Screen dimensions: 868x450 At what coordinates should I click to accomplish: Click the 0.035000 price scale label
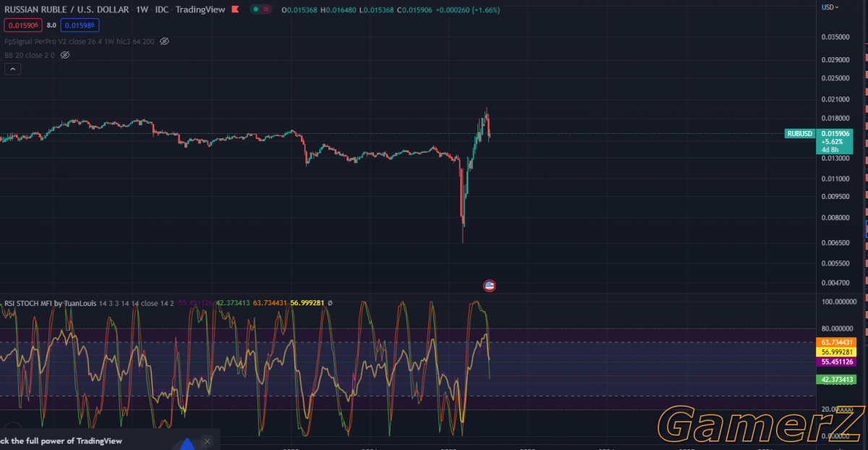[835, 36]
